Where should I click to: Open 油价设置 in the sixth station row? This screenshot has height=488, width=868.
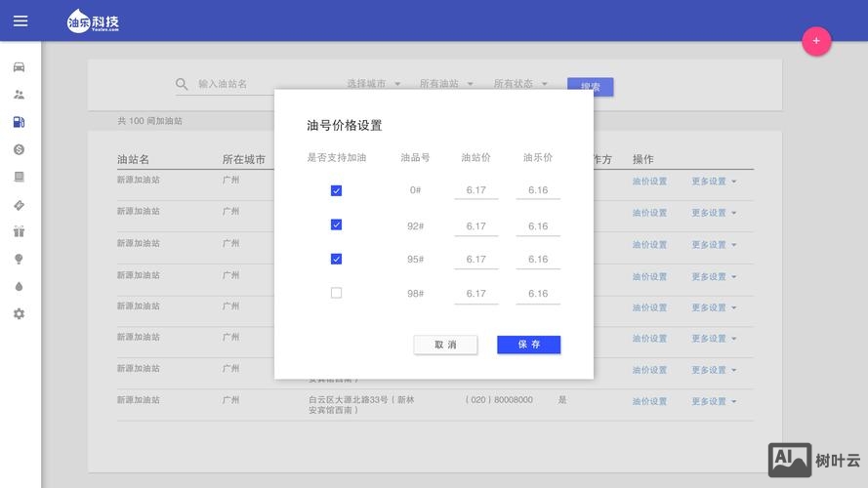649,339
